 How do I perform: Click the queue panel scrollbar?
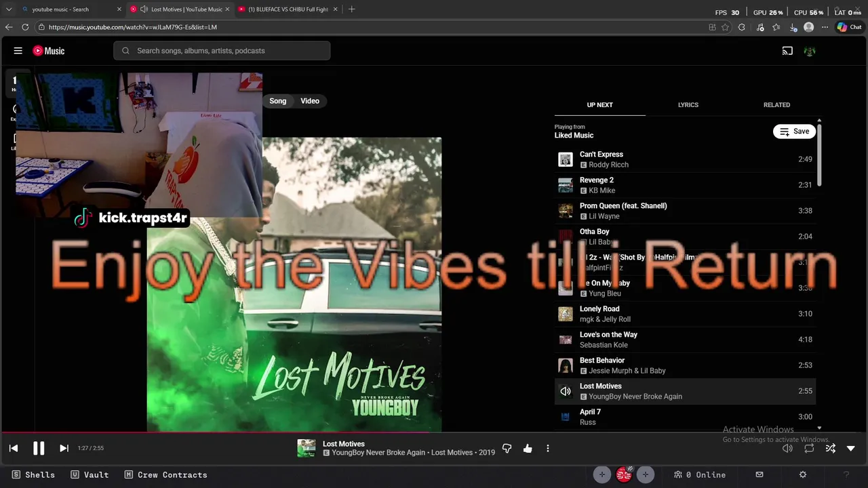[x=819, y=155]
